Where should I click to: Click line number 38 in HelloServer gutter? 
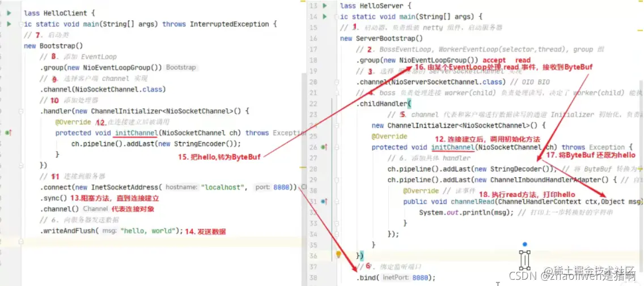(313, 278)
